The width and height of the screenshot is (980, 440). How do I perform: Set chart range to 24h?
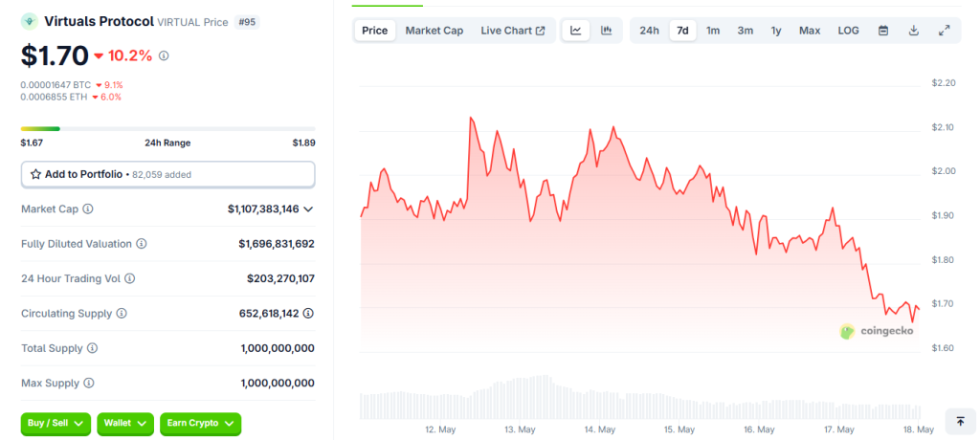click(x=650, y=31)
